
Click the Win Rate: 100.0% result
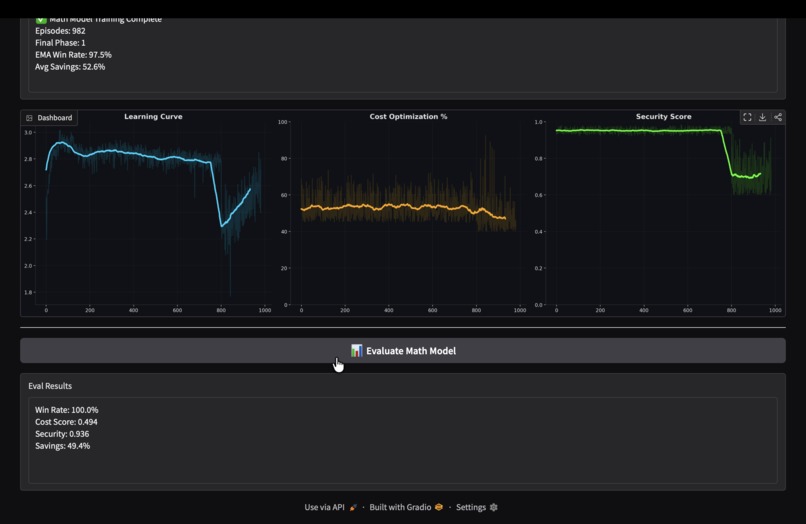pos(66,410)
